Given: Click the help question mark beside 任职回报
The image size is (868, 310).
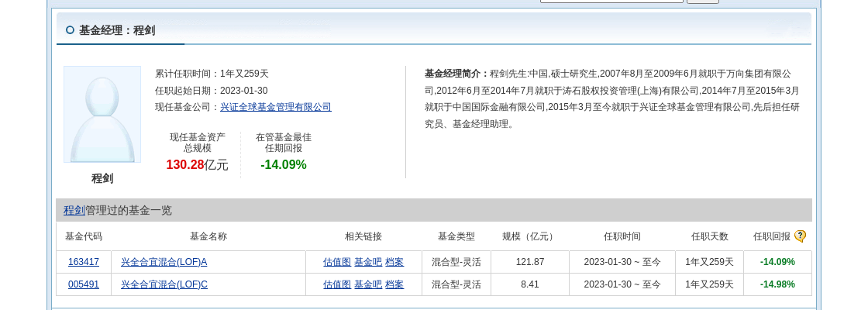Looking at the screenshot, I should point(800,236).
